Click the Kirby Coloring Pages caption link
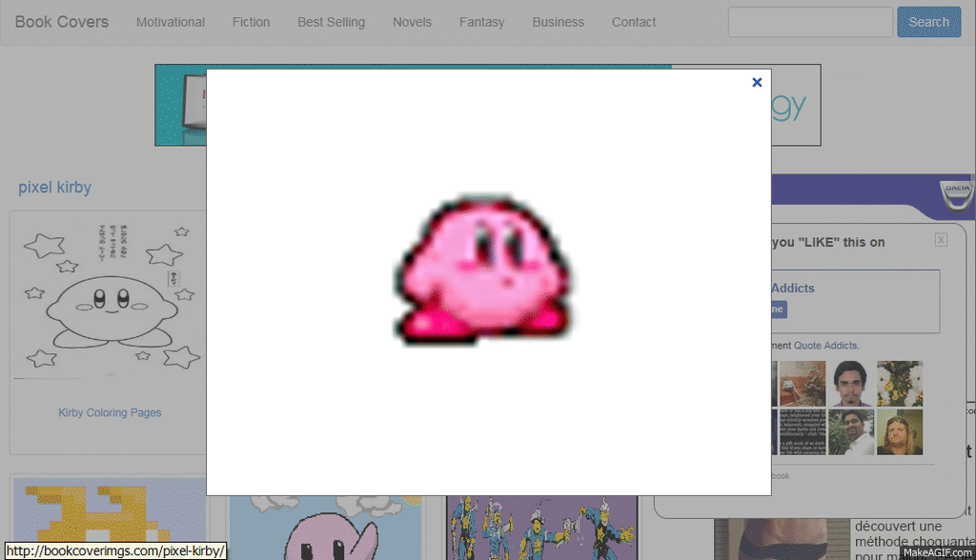976x560 pixels. tap(110, 412)
